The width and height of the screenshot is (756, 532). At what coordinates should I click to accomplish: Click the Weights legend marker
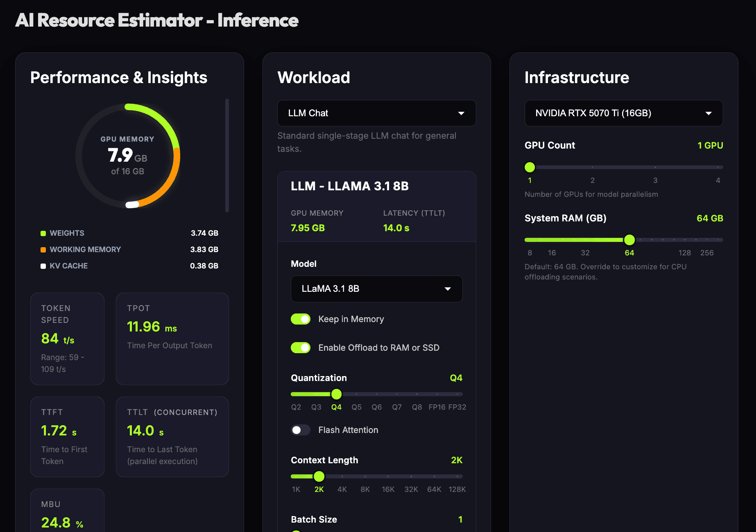click(43, 233)
